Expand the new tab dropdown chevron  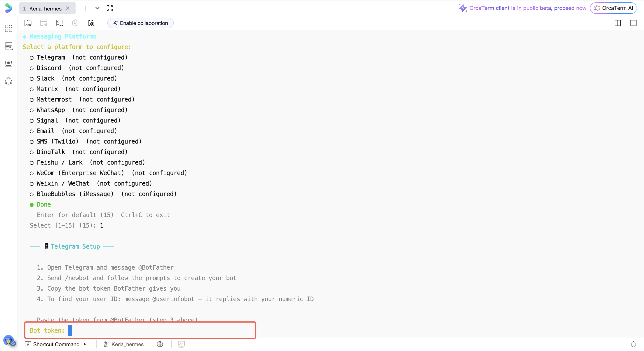[97, 8]
